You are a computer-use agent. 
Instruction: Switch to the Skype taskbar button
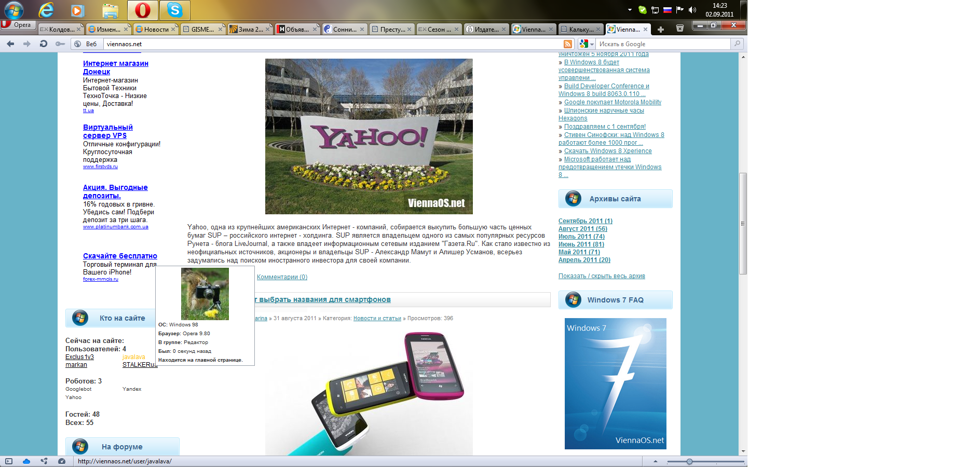pyautogui.click(x=174, y=10)
